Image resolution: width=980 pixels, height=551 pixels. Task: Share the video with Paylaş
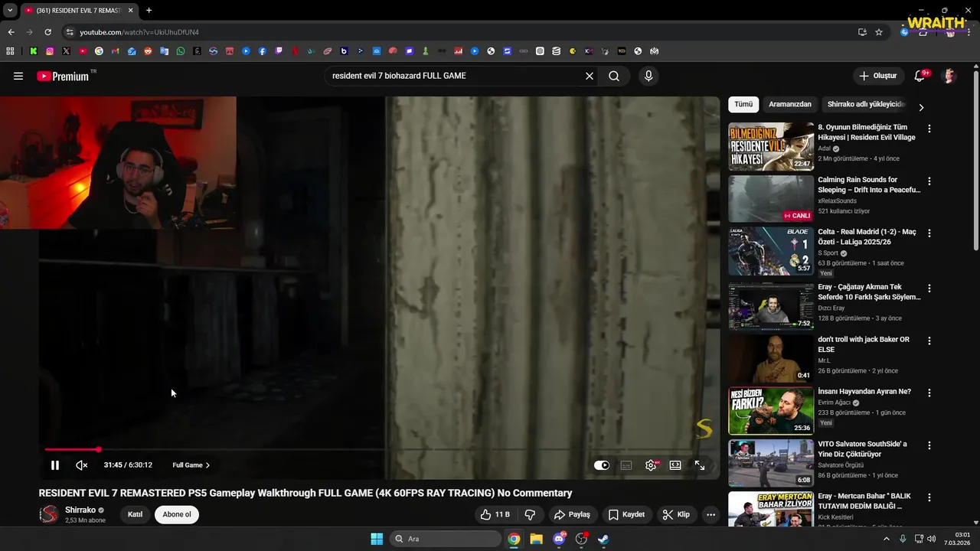572,514
